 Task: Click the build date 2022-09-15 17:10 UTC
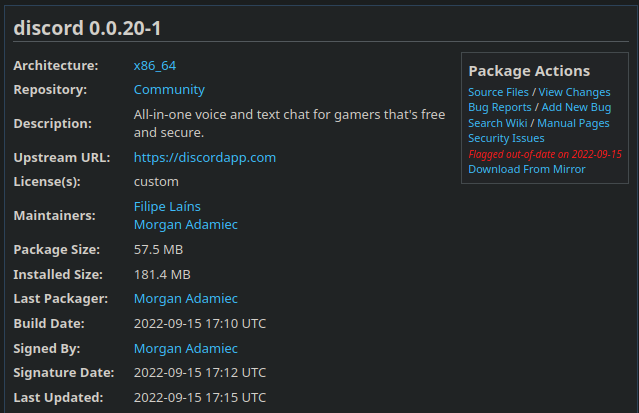pos(200,324)
